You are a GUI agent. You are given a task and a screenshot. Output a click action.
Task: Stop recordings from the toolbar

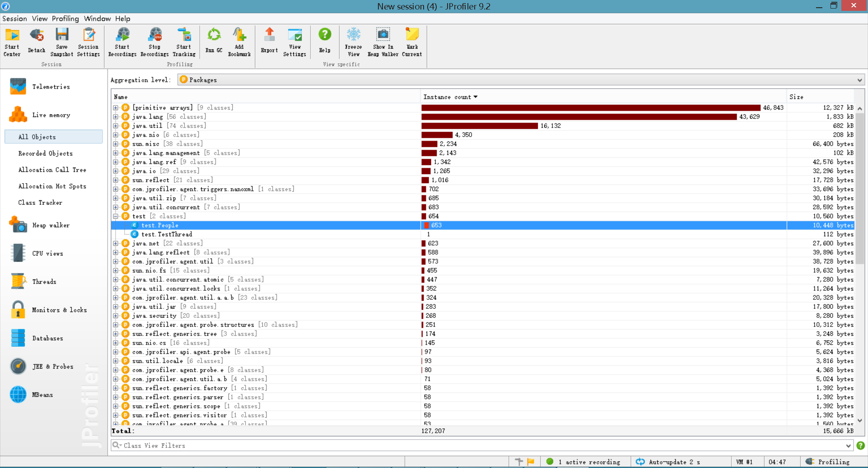(155, 42)
